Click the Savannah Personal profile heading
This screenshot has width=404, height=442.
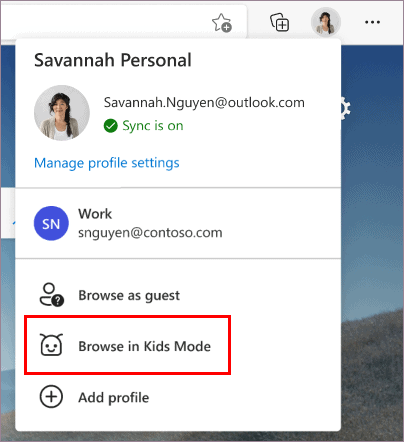coord(113,60)
